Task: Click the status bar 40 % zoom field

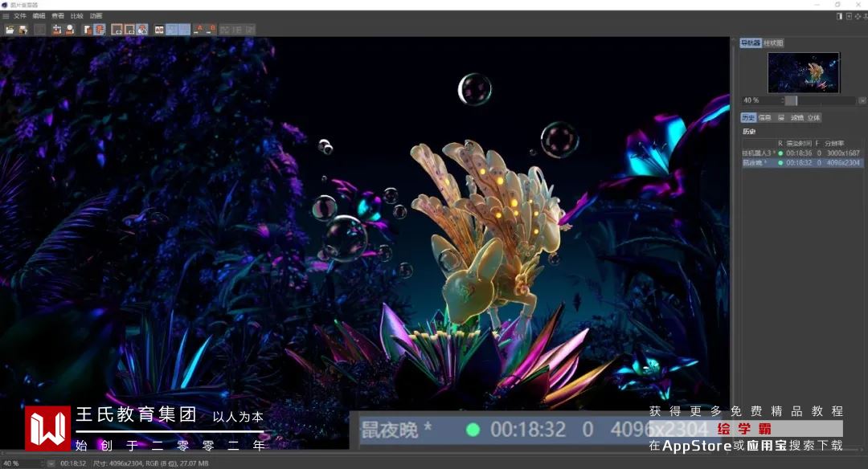Action: [x=21, y=463]
